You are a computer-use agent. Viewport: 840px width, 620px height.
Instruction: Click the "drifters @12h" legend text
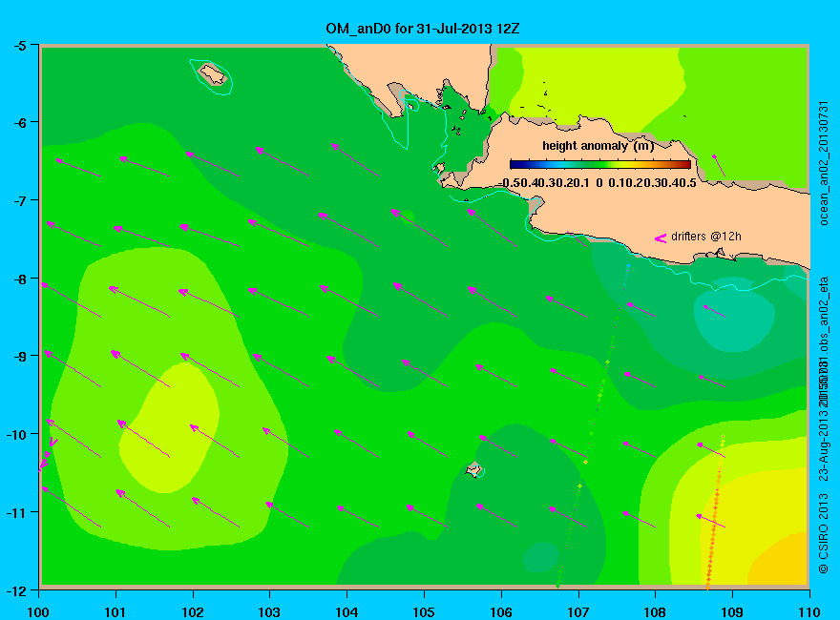click(706, 237)
